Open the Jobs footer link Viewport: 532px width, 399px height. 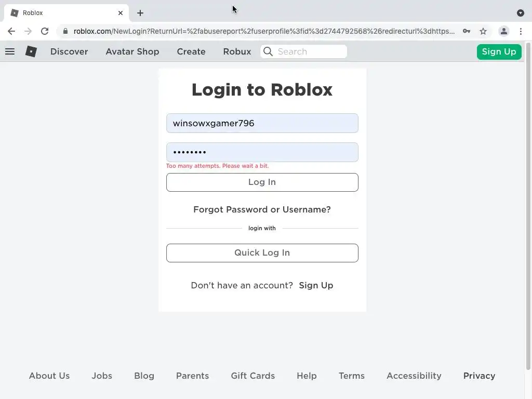102,376
